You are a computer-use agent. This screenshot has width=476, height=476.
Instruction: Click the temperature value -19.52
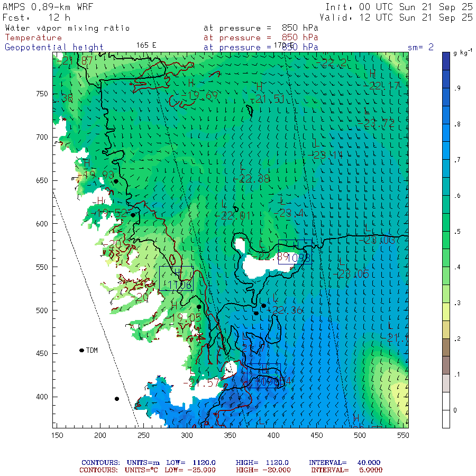click(109, 213)
